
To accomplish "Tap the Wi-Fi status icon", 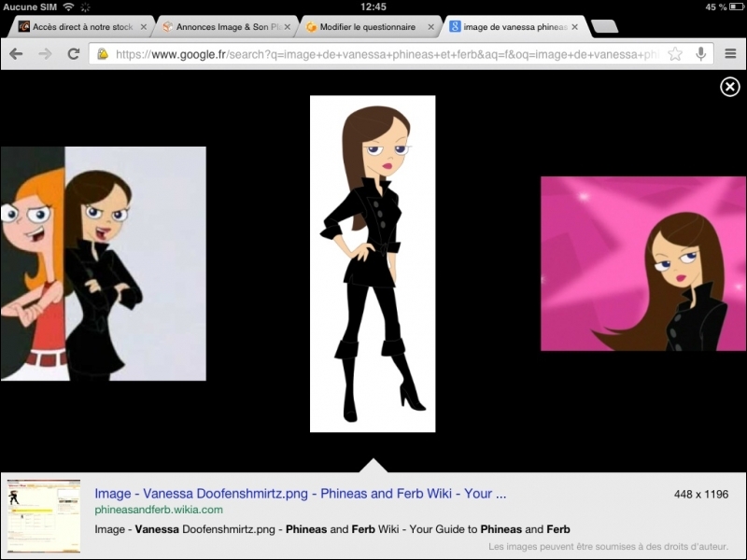I will pos(69,7).
